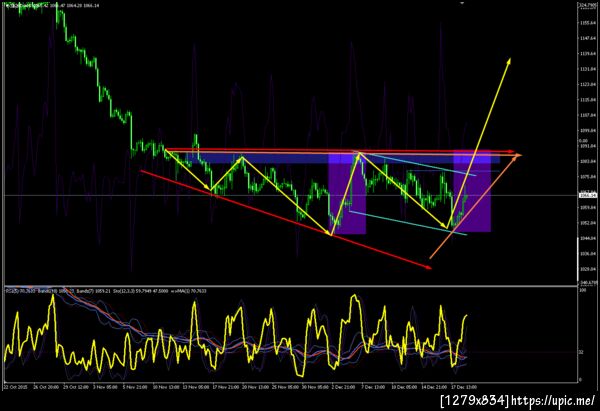Image resolution: width=600 pixels, height=411 pixels.
Task: Click the 17 Nov 21:00 time label
Action: pos(225,387)
